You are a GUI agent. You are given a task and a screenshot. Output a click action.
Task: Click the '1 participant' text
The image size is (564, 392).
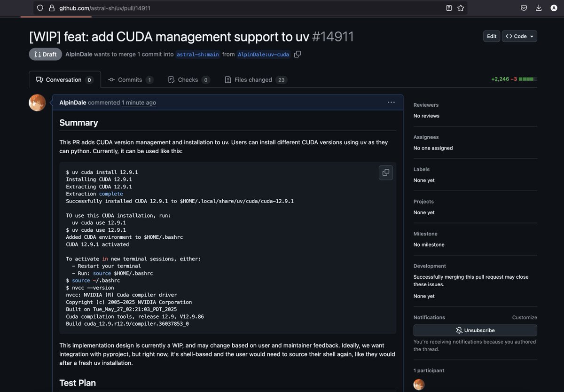click(x=429, y=370)
